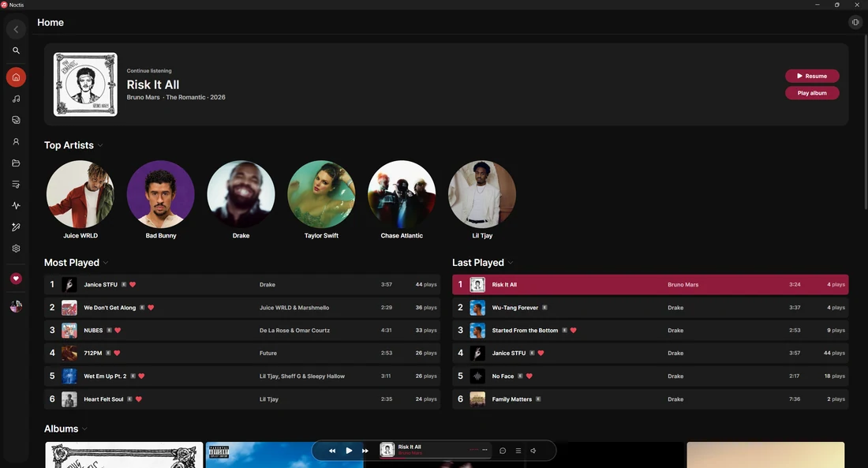Open the user profile avatar in the sidebar
868x468 pixels.
pyautogui.click(x=16, y=305)
